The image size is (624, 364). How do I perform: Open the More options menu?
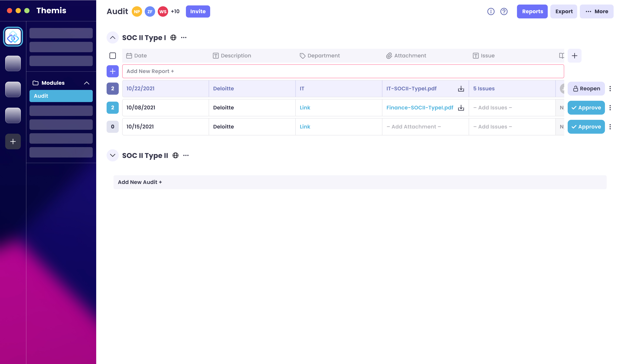pyautogui.click(x=596, y=11)
